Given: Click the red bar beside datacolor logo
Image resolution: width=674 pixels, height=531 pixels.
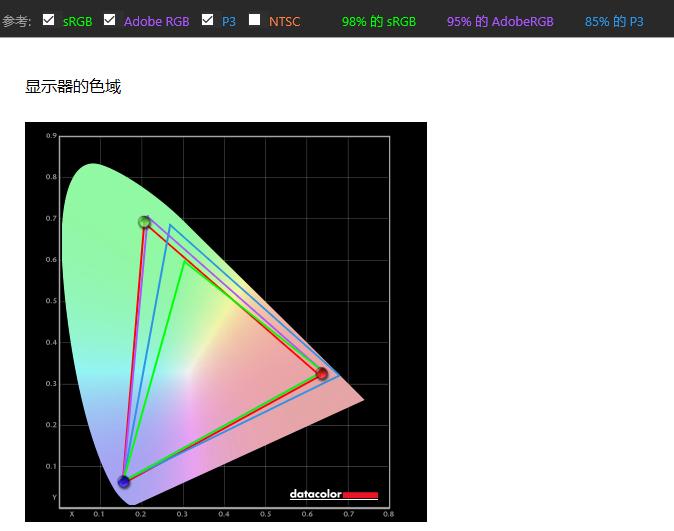Looking at the screenshot, I should pyautogui.click(x=360, y=495).
